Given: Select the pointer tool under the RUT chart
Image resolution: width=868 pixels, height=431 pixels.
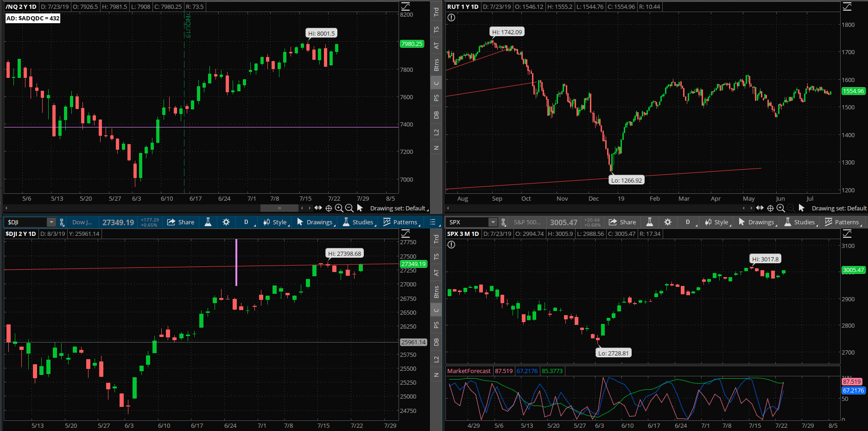Looking at the screenshot, I should [802, 208].
